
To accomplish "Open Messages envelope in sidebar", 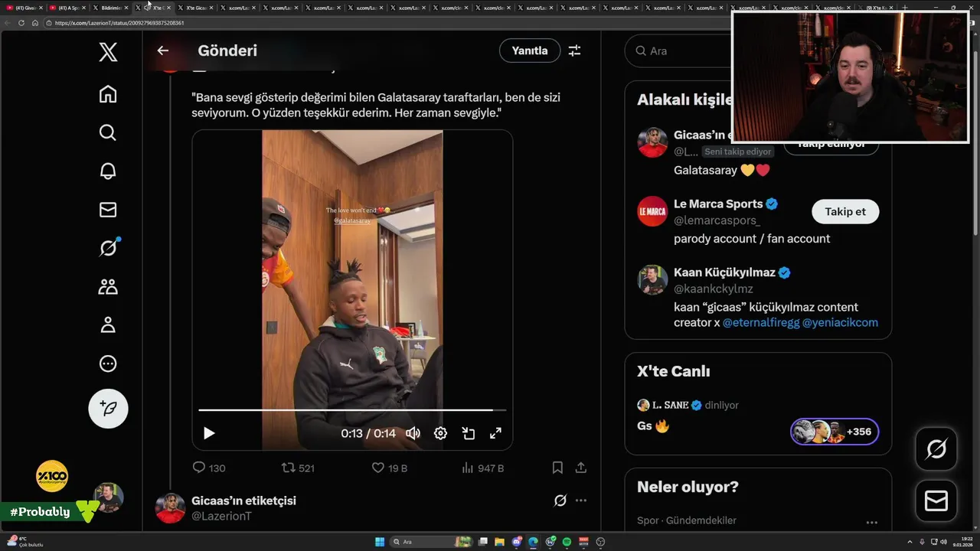I will (x=108, y=210).
